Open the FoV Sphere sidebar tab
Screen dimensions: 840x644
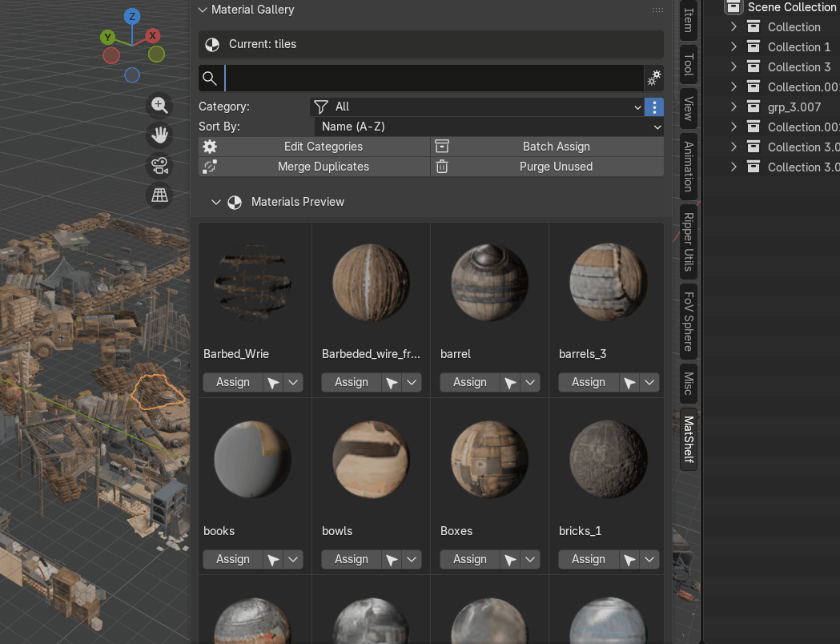689,321
